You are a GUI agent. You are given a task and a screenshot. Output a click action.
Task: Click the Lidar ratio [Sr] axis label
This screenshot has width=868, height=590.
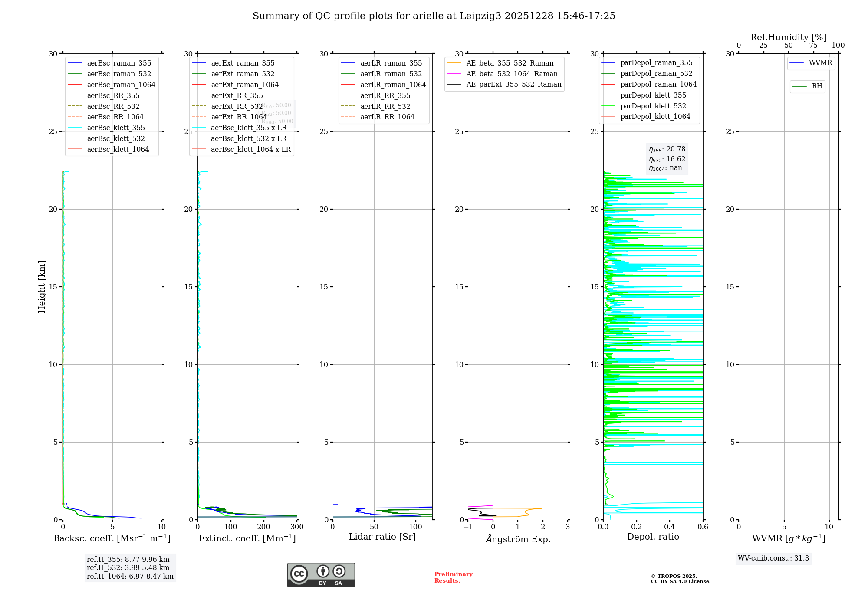[x=382, y=537]
